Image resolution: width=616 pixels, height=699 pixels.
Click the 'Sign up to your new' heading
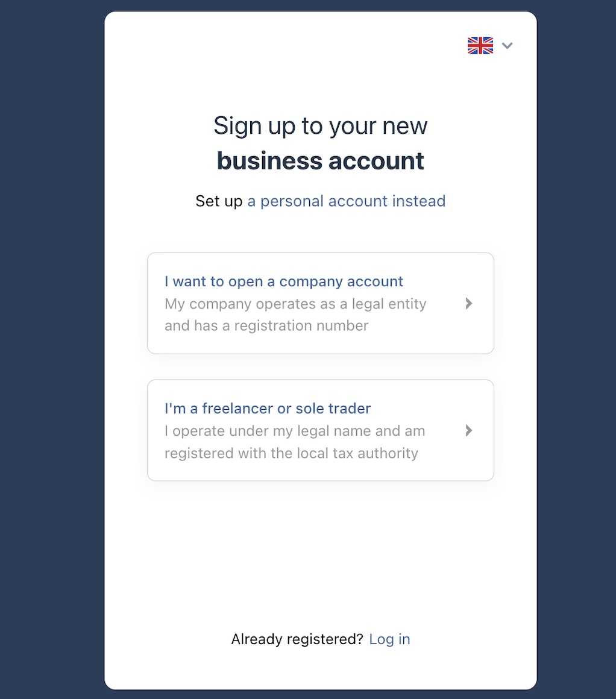[x=320, y=126]
